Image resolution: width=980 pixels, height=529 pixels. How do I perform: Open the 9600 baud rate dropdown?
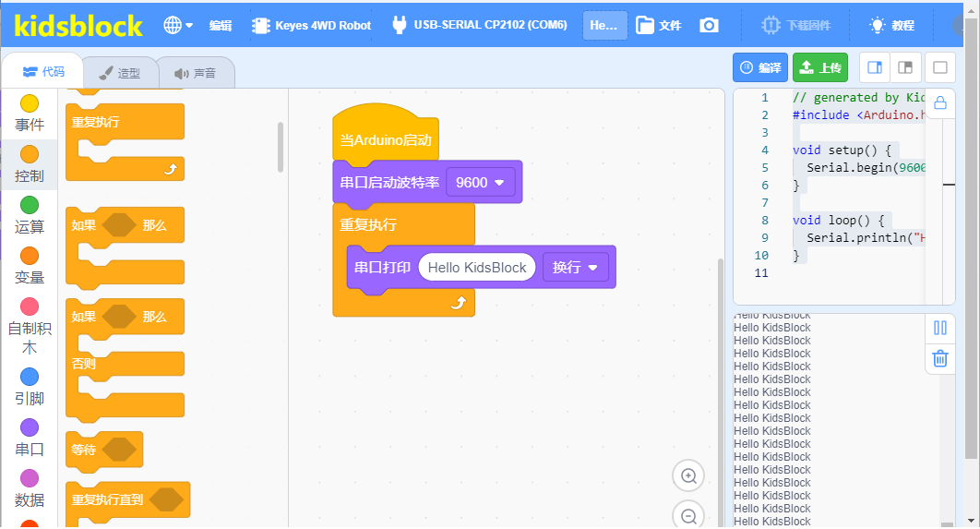[x=480, y=183]
